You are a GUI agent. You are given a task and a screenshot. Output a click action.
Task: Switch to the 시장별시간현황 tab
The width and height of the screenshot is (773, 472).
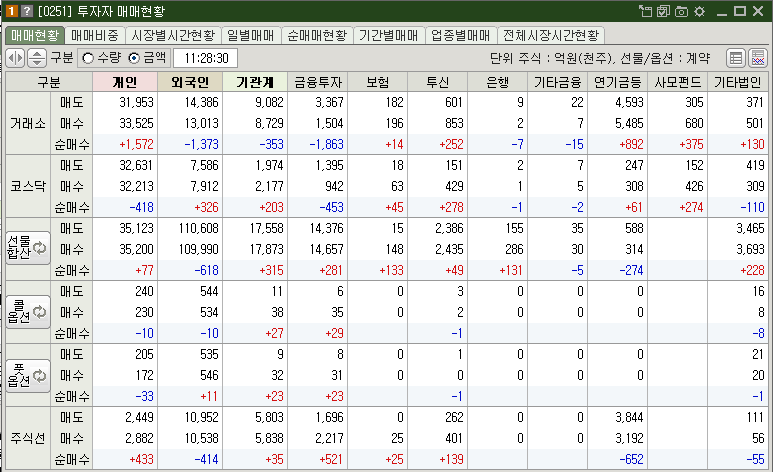pos(173,36)
